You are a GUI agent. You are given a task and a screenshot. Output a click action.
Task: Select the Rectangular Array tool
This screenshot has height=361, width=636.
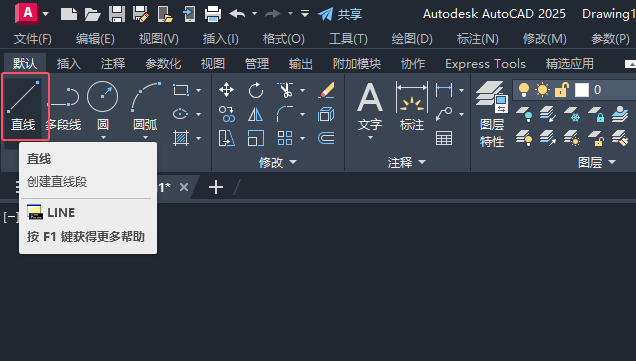[285, 138]
